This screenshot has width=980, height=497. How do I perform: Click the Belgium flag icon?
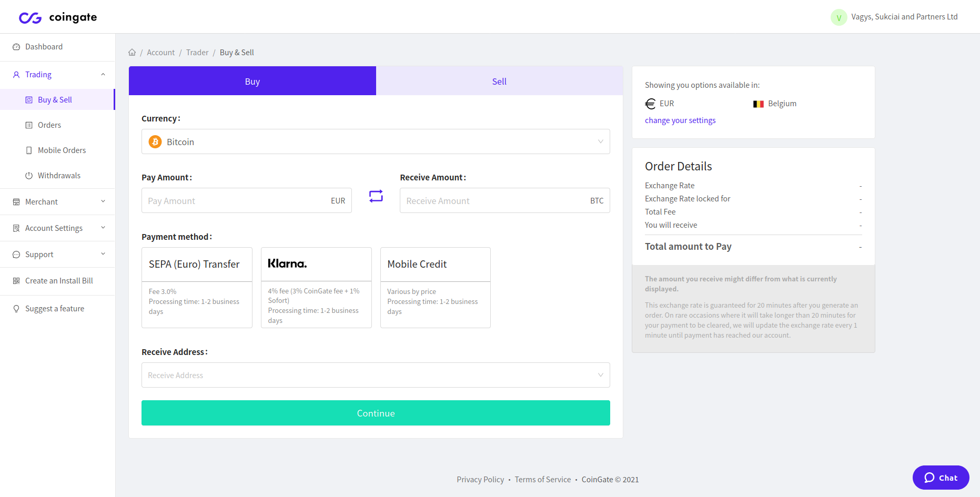758,104
